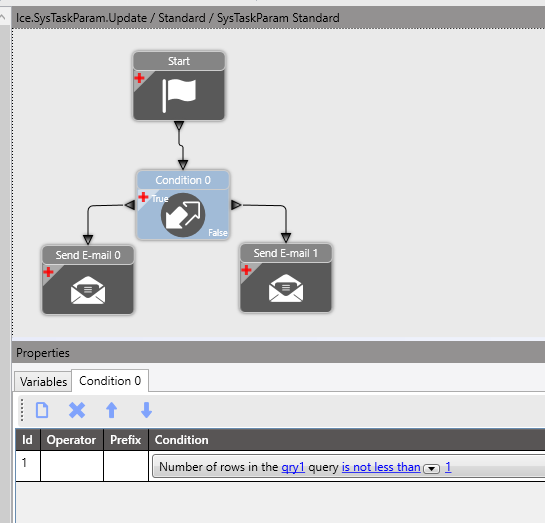
Task: Click red plus on Send E-mail 0
Action: pyautogui.click(x=48, y=272)
